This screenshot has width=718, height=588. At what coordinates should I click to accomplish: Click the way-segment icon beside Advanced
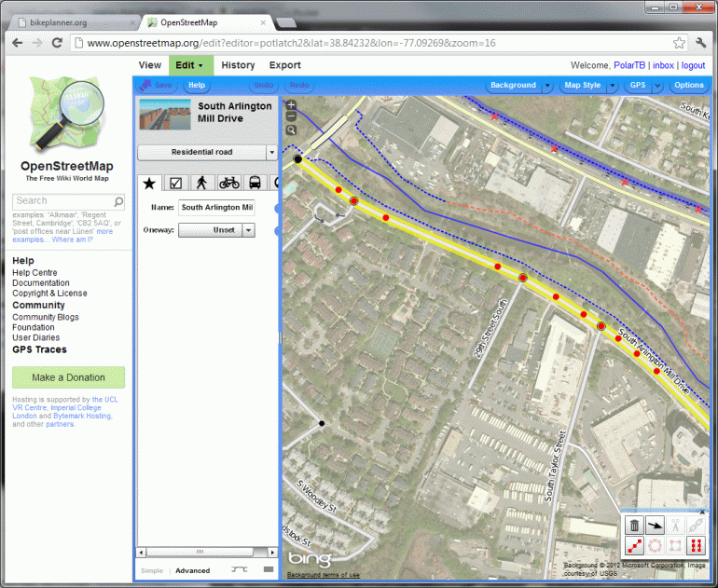pyautogui.click(x=240, y=569)
